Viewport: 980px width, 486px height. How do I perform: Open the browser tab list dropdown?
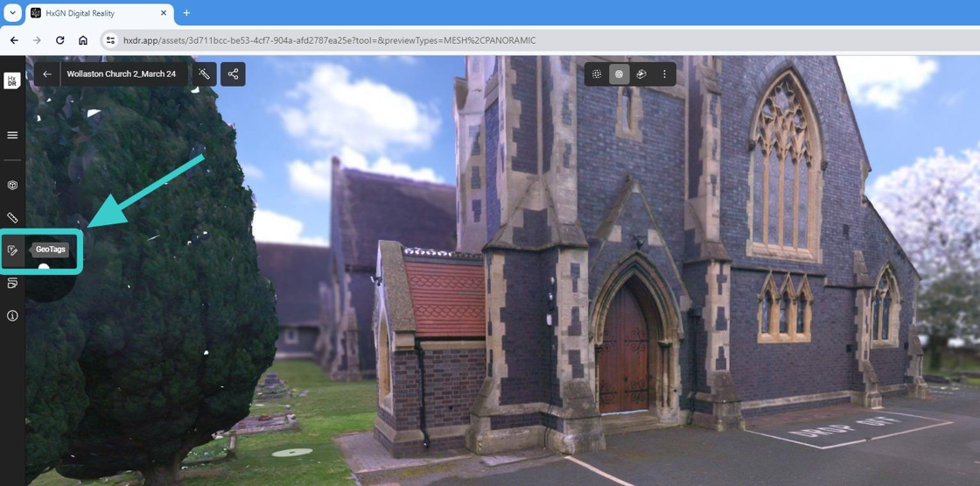coord(12,12)
